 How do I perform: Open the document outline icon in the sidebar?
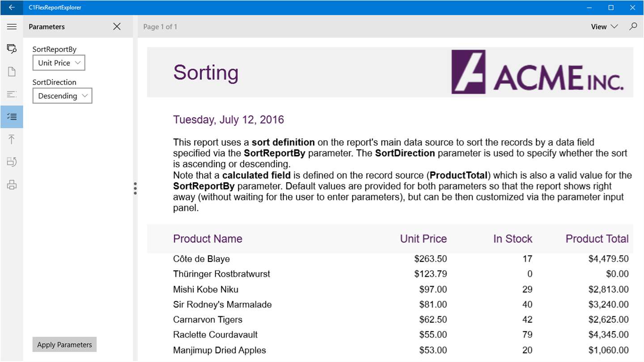tap(12, 94)
